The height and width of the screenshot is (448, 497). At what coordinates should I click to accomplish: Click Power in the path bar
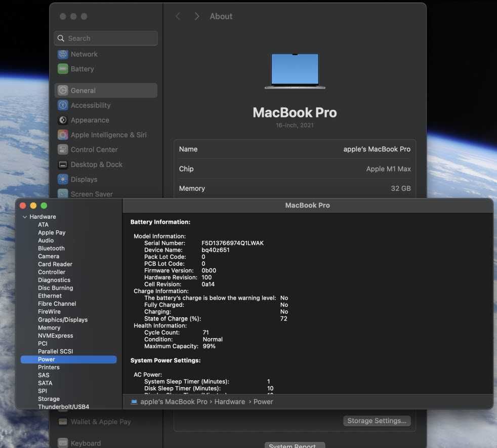263,402
